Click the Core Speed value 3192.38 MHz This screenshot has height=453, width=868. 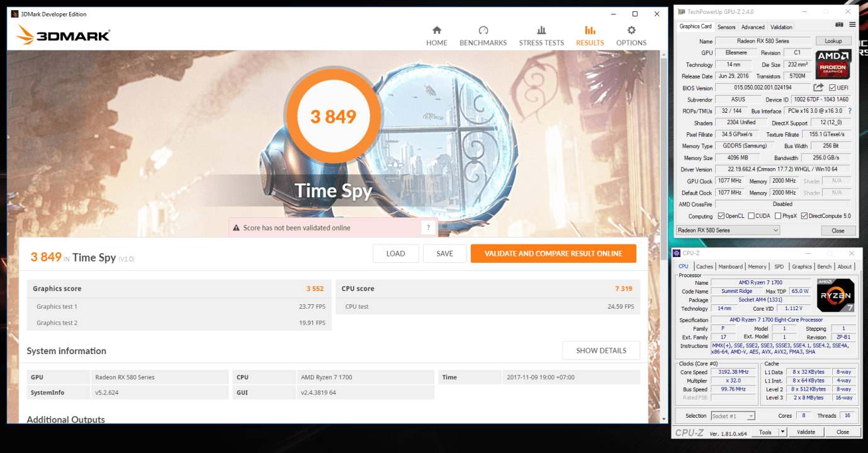click(733, 372)
